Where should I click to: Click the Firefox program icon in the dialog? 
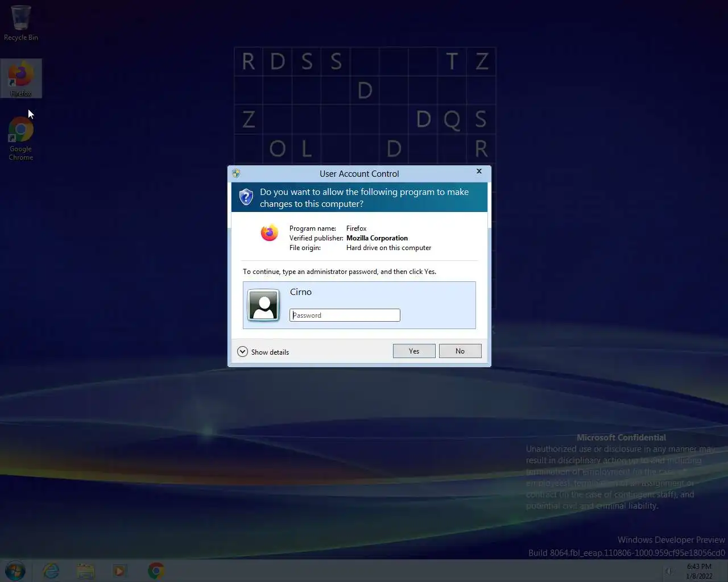(x=270, y=232)
